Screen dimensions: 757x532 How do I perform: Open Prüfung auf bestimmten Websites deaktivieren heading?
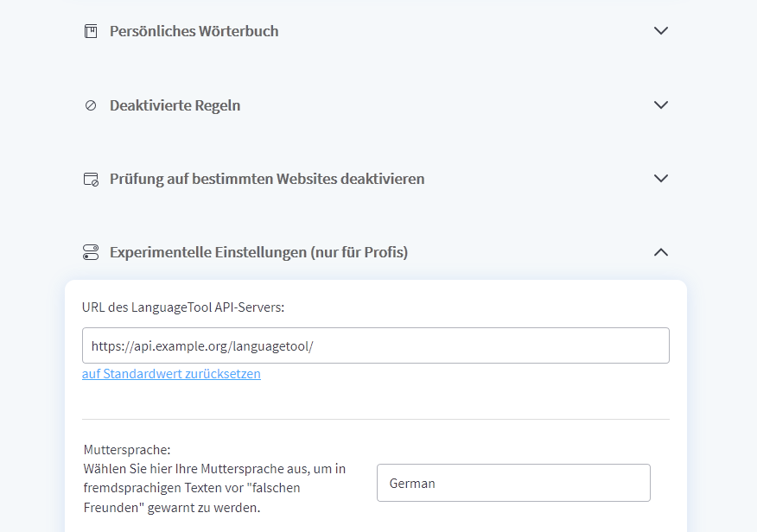coord(267,179)
